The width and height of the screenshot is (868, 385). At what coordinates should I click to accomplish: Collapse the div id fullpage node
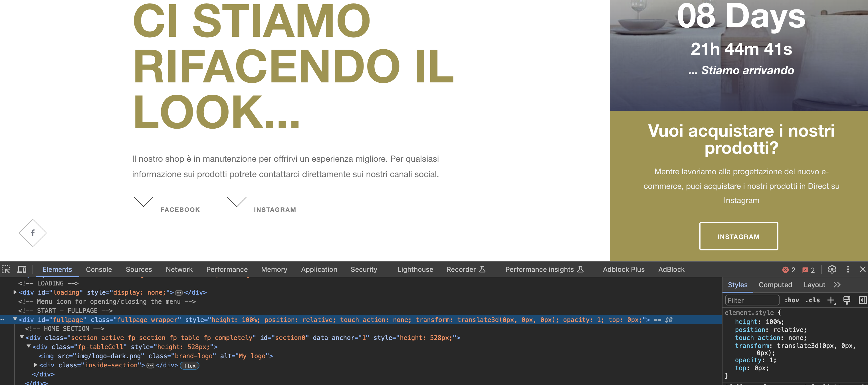[x=15, y=319]
